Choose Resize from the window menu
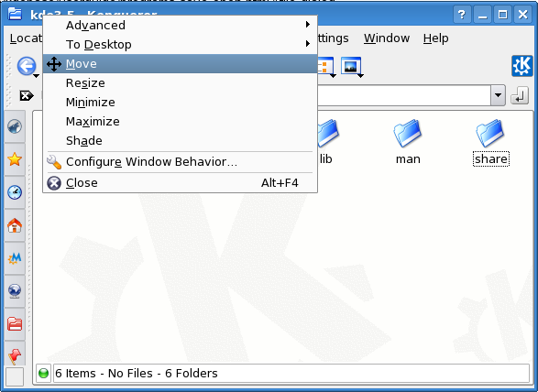 tap(180, 83)
